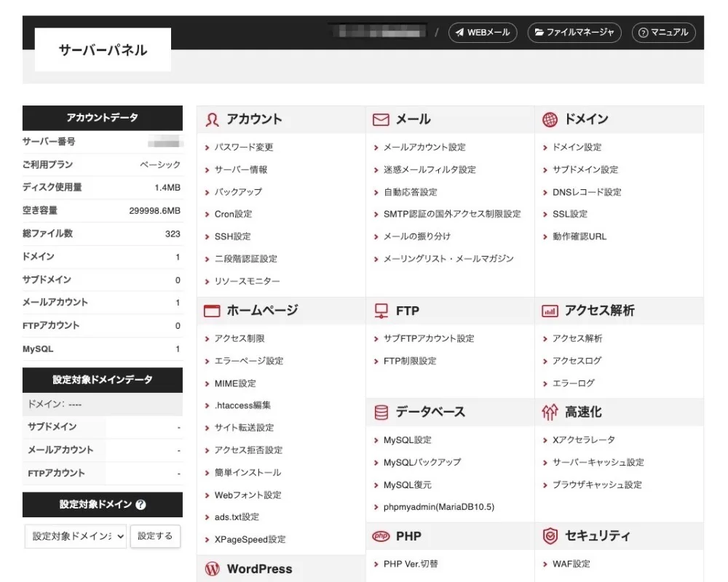728x582 pixels.
Task: Open MySQL設定 link
Action: pyautogui.click(x=407, y=439)
